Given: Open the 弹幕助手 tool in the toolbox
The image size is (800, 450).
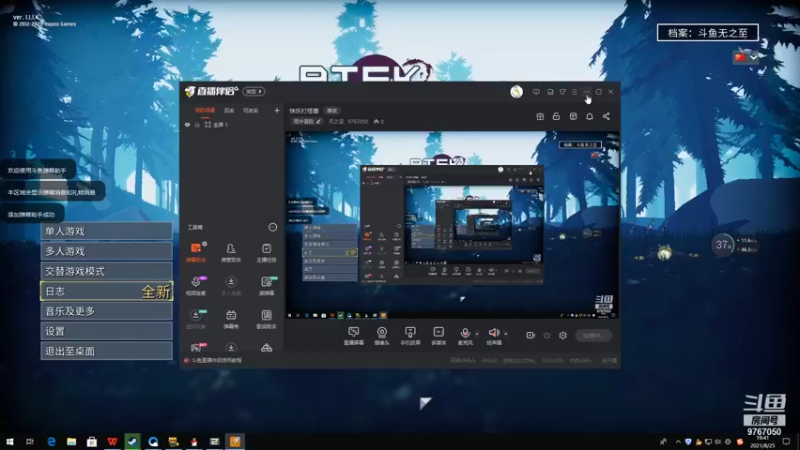Looking at the screenshot, I should click(x=196, y=252).
